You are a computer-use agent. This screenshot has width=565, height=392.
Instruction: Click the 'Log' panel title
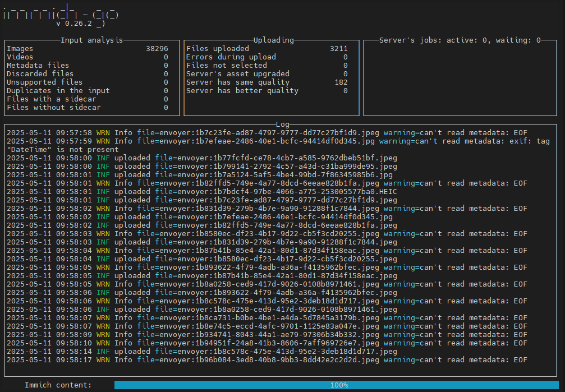[x=283, y=124]
